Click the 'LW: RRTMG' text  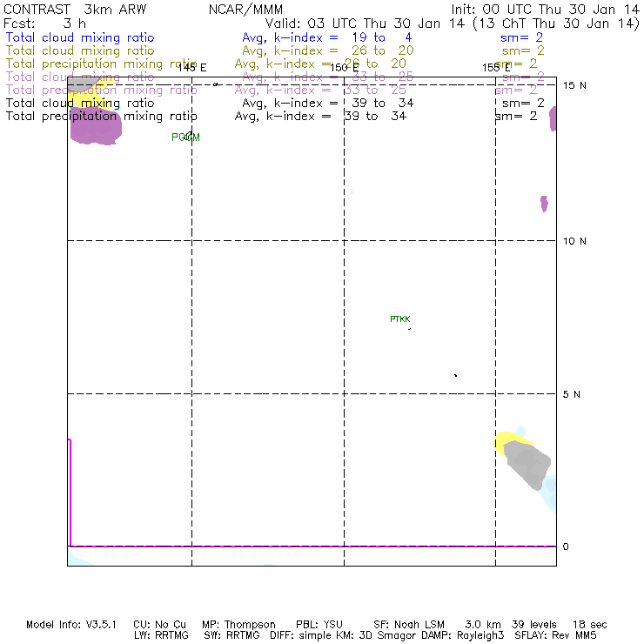click(161, 635)
